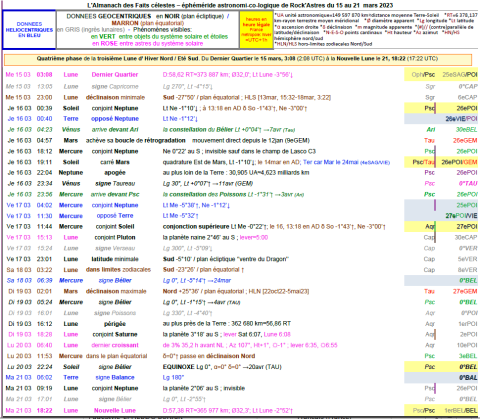Image resolution: width=480 pixels, height=419 pixels.
Task: Click "dans limites zodiacales" event text
Action: [x=118, y=270]
